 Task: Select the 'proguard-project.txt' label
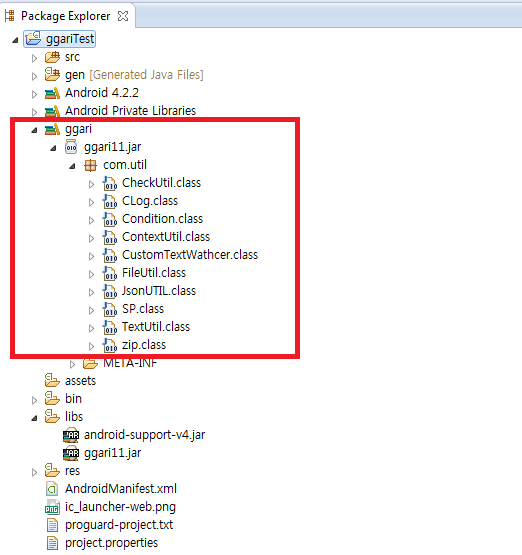click(x=119, y=525)
